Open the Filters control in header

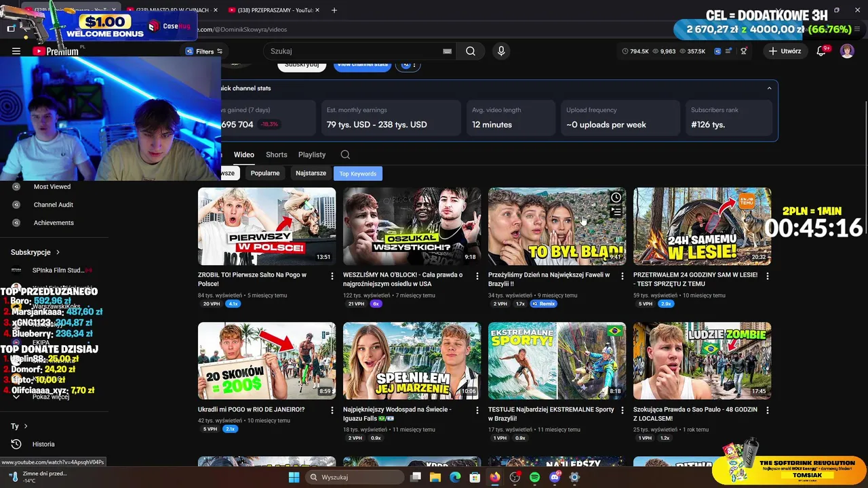pos(203,52)
